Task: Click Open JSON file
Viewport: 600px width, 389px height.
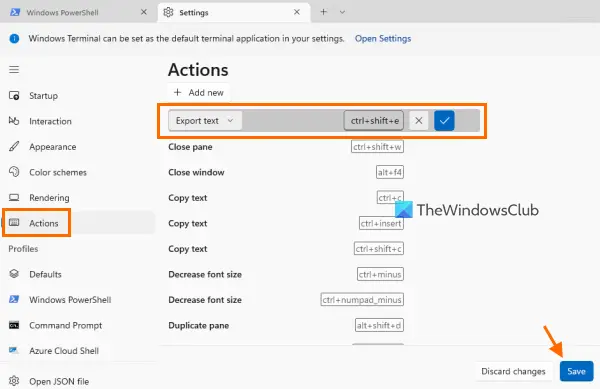Action: click(78, 381)
